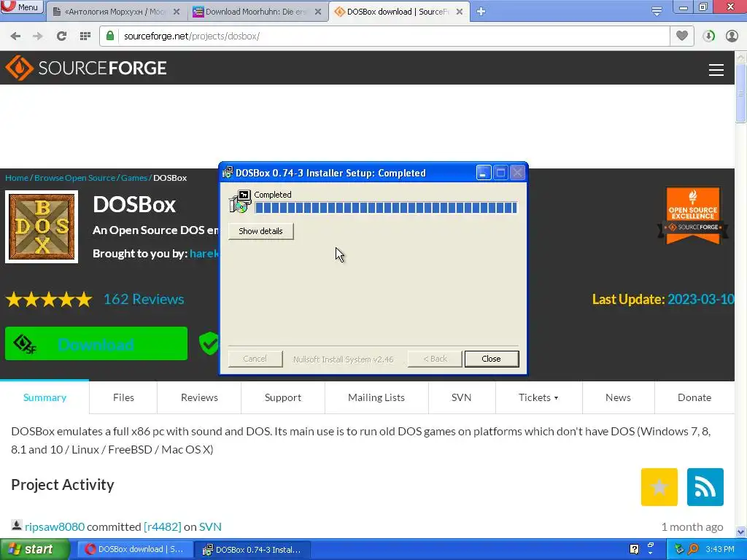
Task: Open the Windows start button
Action: (x=35, y=550)
